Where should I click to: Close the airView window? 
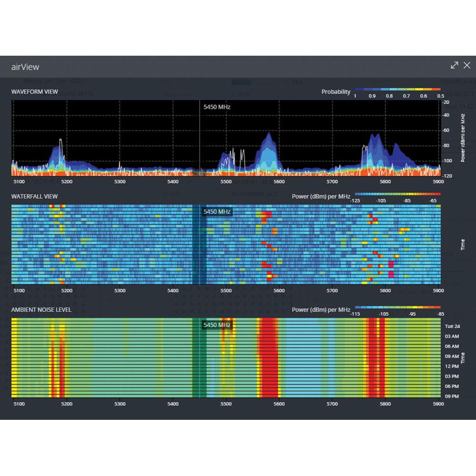pyautogui.click(x=467, y=65)
